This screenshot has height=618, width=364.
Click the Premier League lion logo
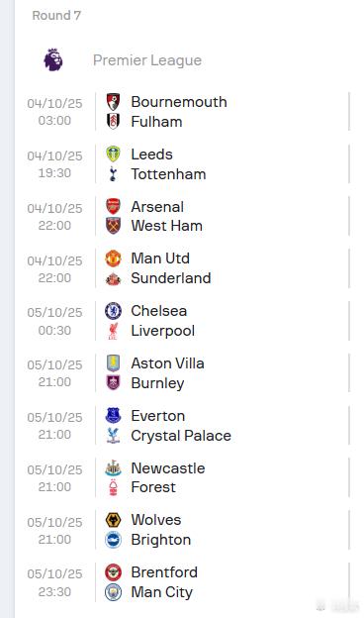tap(53, 59)
